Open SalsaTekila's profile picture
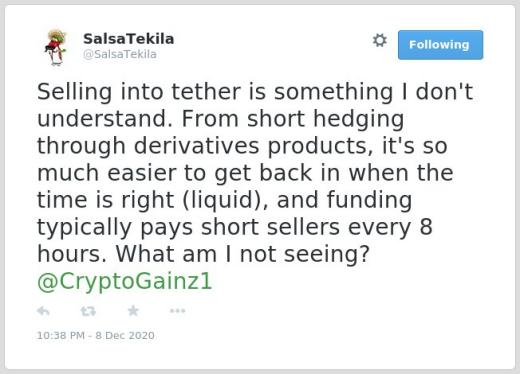 pos(56,47)
